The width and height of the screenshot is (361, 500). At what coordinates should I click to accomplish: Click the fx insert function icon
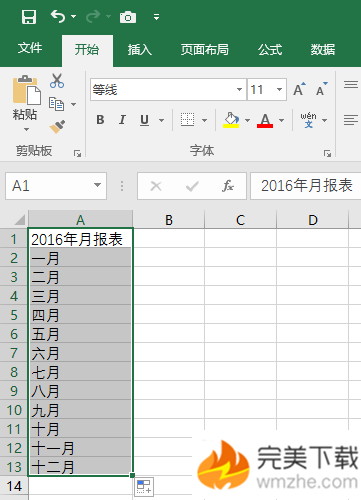coord(228,186)
